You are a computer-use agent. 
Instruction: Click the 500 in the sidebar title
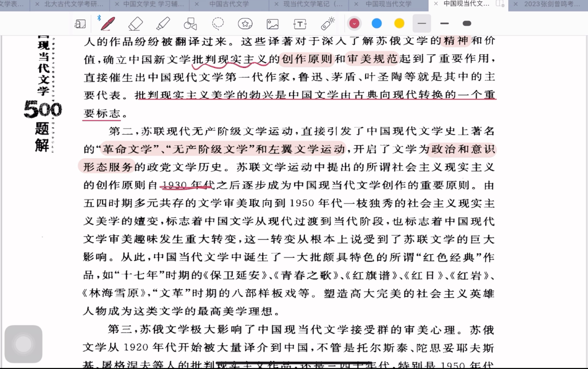point(43,109)
